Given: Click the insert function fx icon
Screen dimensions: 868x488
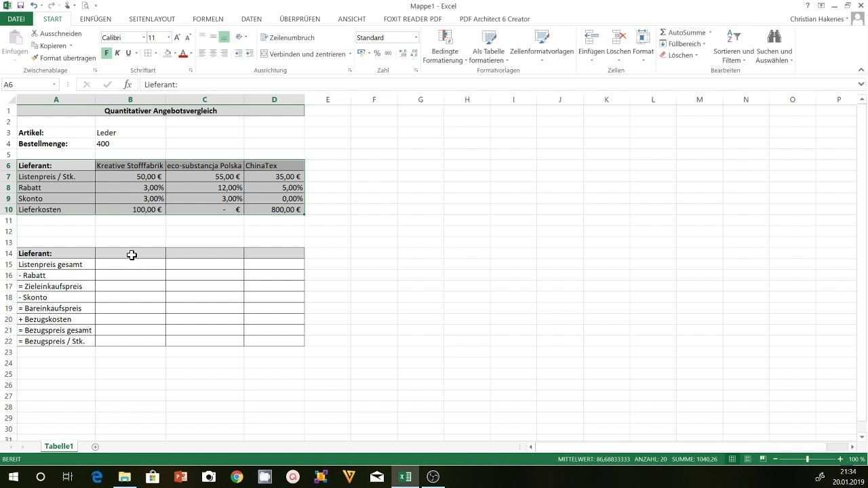Looking at the screenshot, I should (x=127, y=85).
